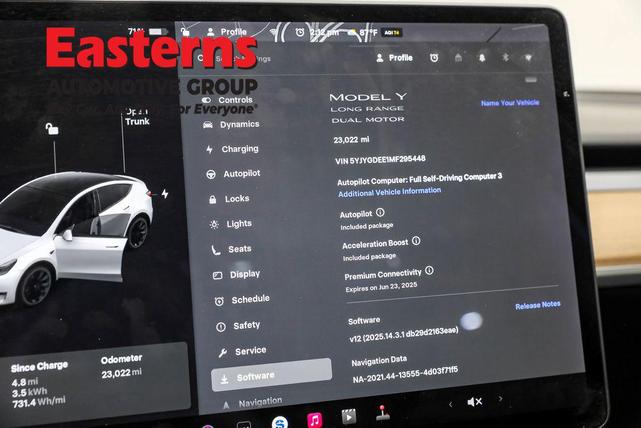Open the Safety settings
The image size is (641, 428).
238,326
